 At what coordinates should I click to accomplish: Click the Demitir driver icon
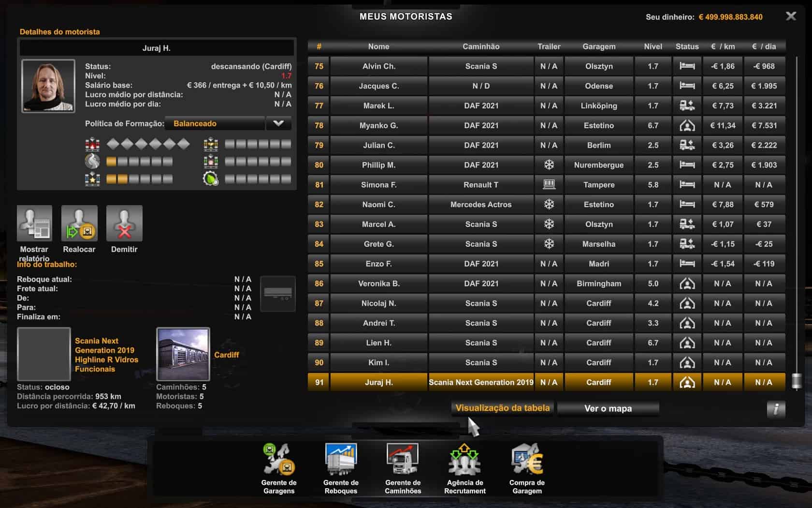click(124, 224)
